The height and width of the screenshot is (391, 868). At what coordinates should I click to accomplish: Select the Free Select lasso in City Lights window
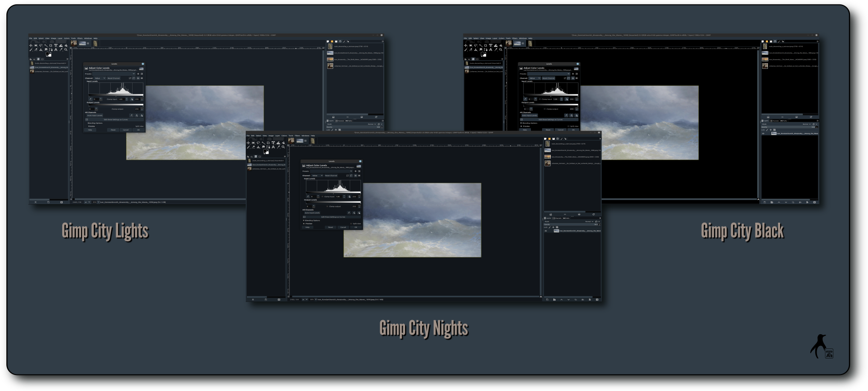coord(40,46)
